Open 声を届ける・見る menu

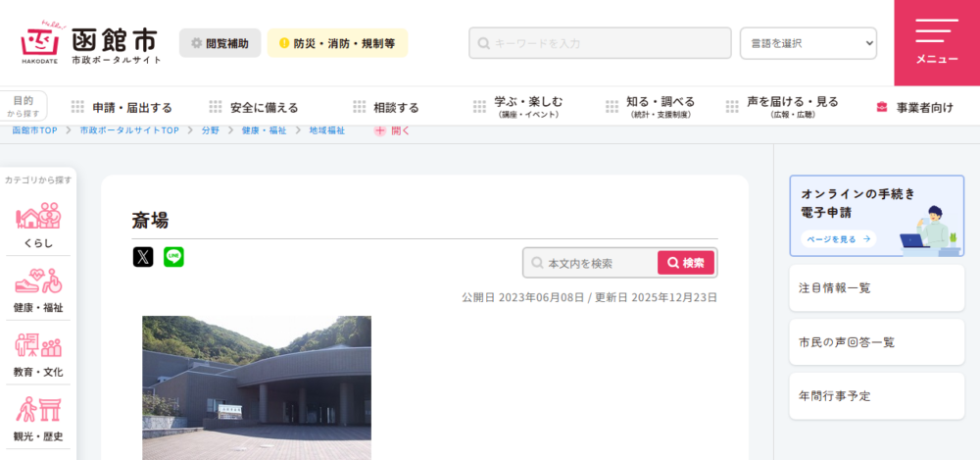[x=782, y=106]
